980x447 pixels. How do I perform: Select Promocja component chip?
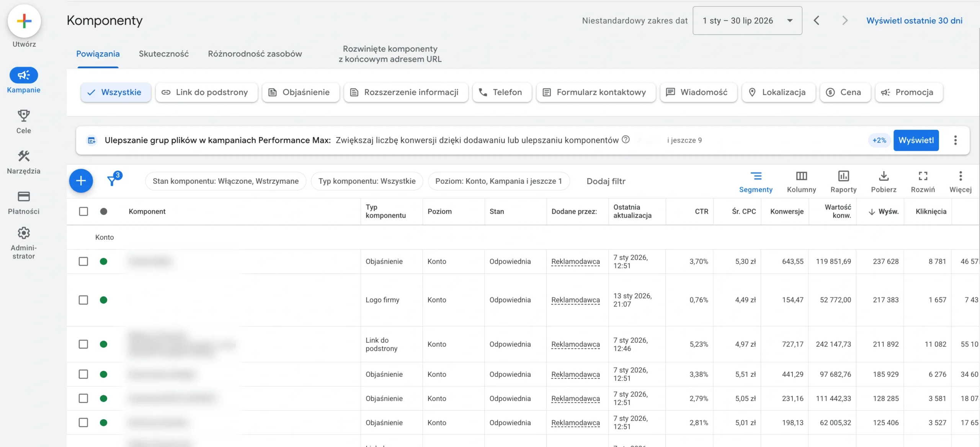pyautogui.click(x=909, y=92)
